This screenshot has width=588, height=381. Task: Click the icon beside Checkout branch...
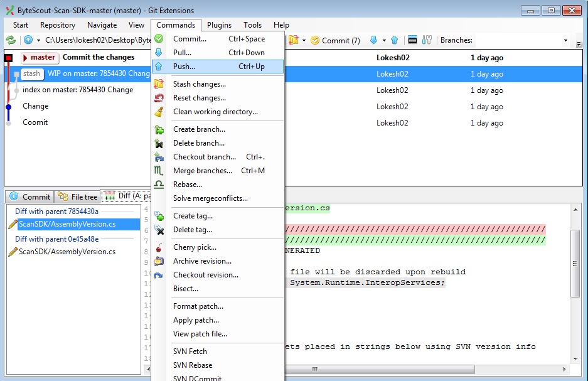[159, 157]
